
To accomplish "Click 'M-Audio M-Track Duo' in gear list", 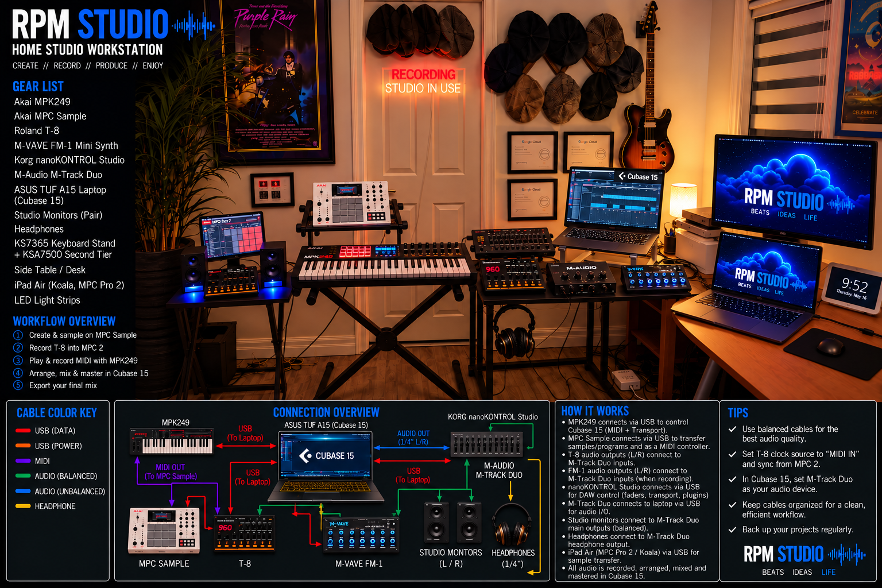I will (x=58, y=175).
